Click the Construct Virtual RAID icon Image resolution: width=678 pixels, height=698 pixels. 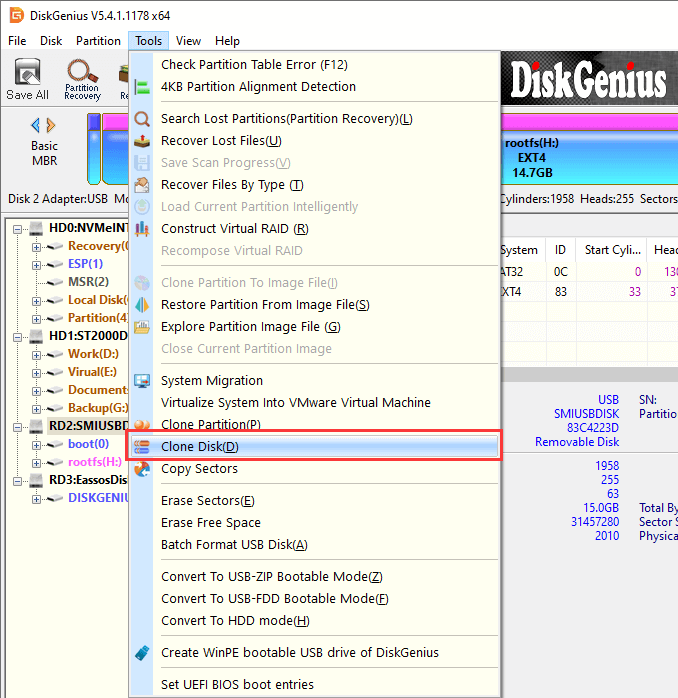pyautogui.click(x=143, y=229)
